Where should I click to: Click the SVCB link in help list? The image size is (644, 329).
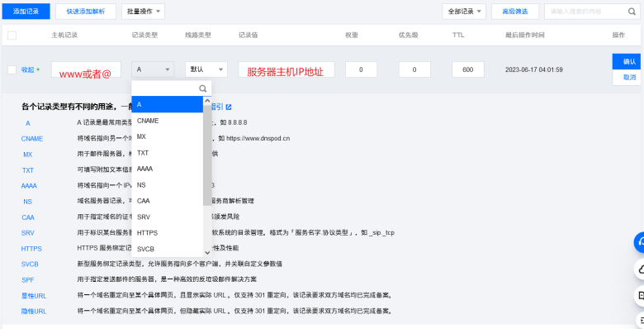tap(30, 264)
